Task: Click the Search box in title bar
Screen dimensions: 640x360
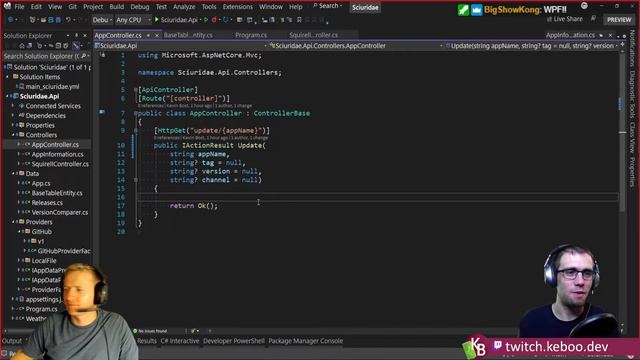Action: pos(328,6)
